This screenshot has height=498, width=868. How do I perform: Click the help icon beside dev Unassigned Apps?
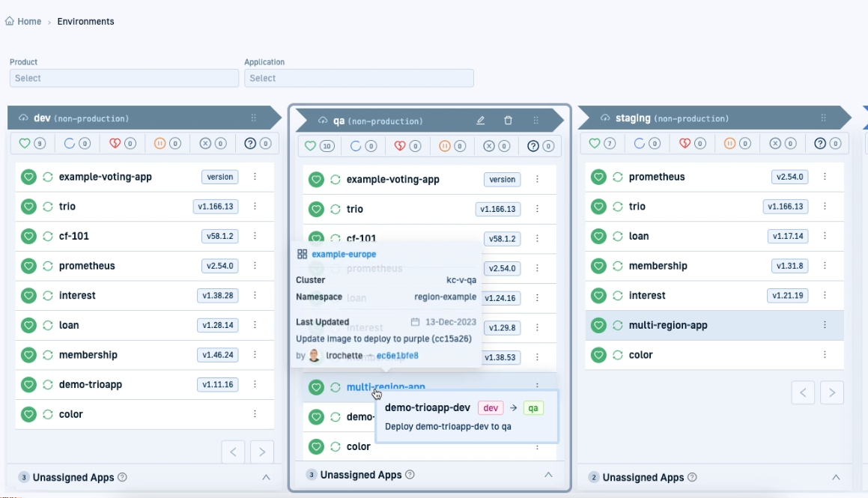[123, 477]
